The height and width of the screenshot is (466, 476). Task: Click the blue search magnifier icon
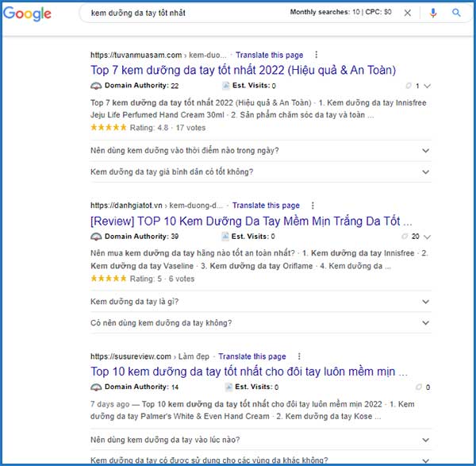point(456,13)
